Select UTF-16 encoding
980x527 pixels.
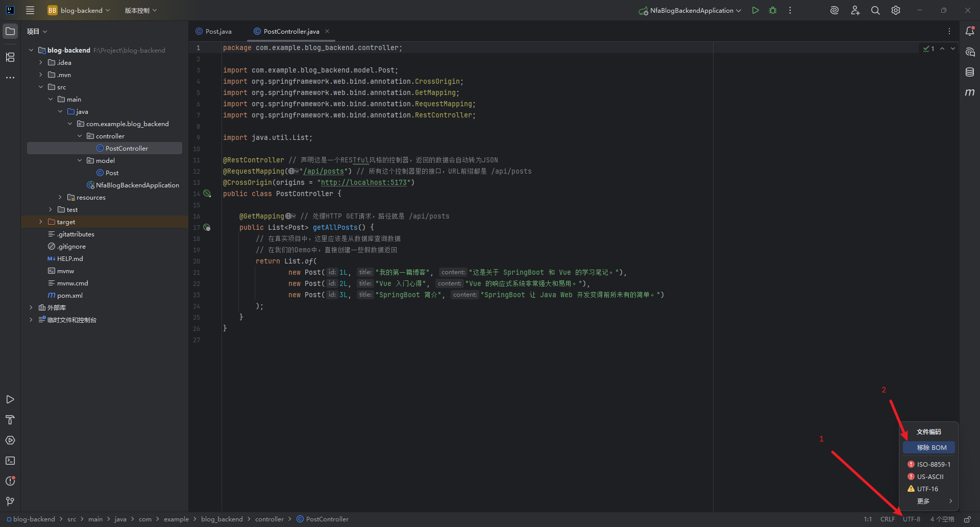coord(929,489)
